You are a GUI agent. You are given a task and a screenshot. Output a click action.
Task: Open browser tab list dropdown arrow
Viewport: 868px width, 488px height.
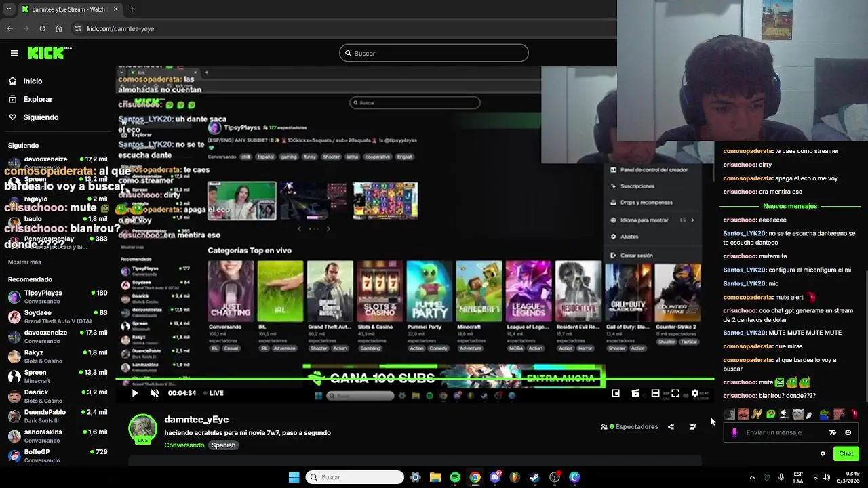tap(9, 9)
